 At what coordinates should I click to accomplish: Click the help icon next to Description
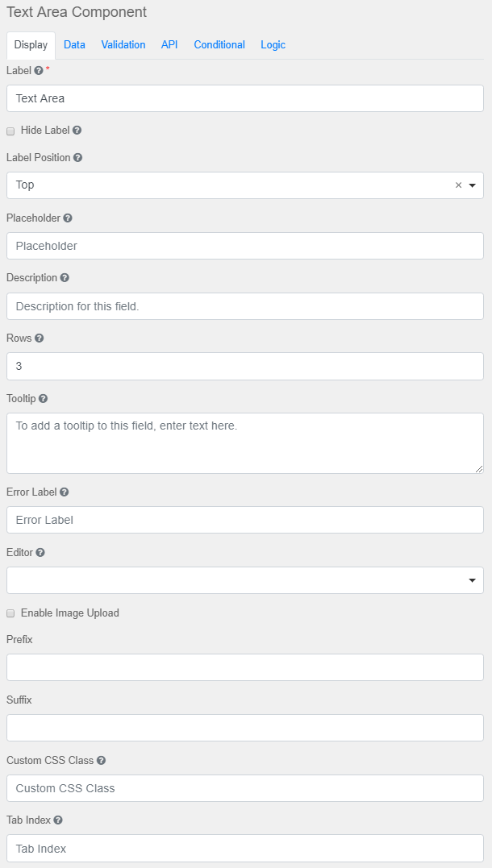click(65, 277)
